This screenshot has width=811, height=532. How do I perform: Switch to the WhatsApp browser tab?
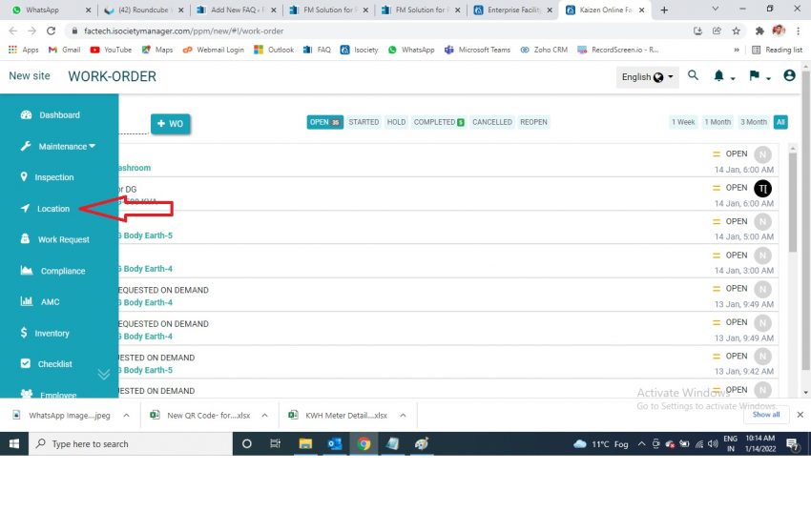(51, 10)
